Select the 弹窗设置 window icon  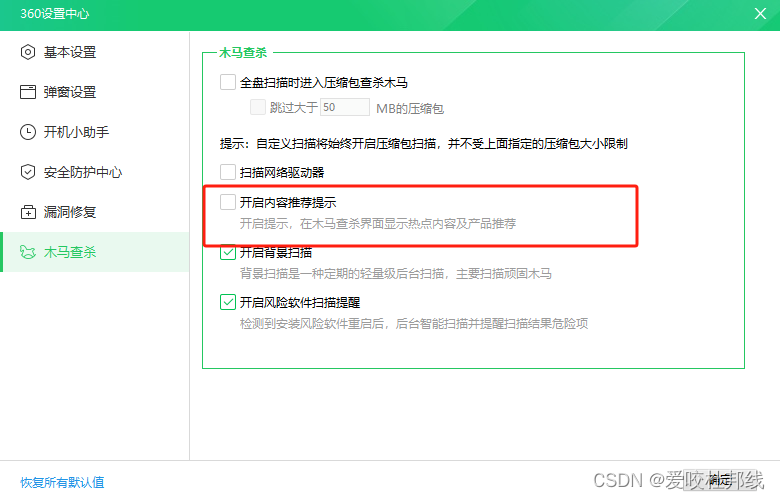pyautogui.click(x=28, y=92)
